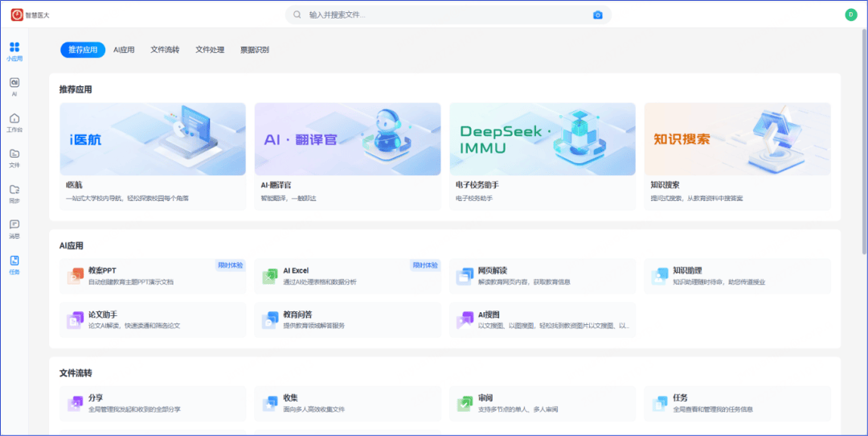Open the i医航 banner card

click(x=153, y=139)
